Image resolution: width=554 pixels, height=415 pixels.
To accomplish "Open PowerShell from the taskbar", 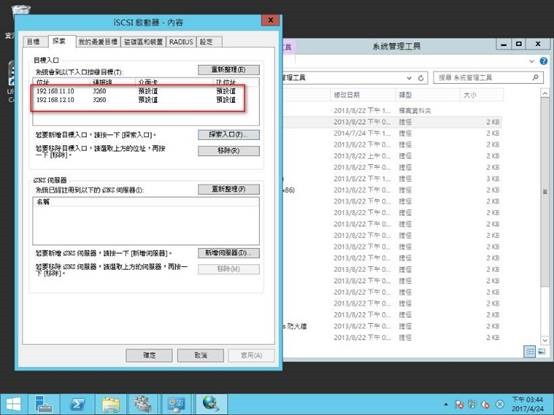I will [78, 404].
